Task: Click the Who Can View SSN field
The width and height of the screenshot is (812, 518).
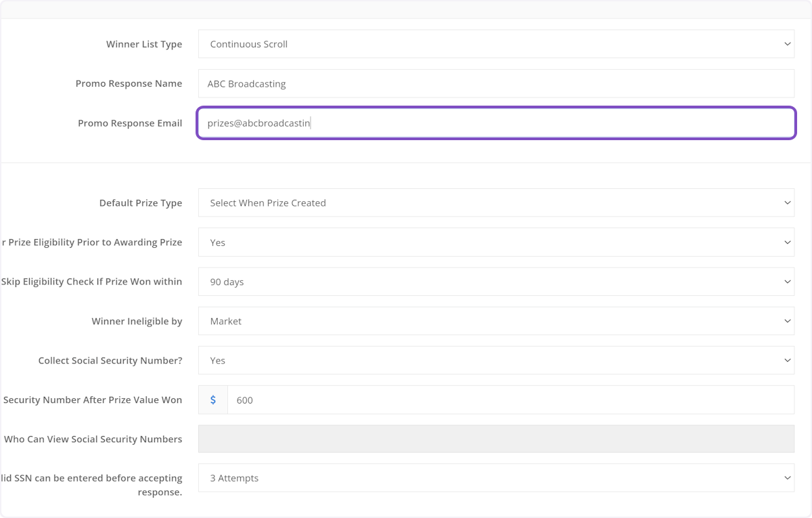Action: coord(496,438)
